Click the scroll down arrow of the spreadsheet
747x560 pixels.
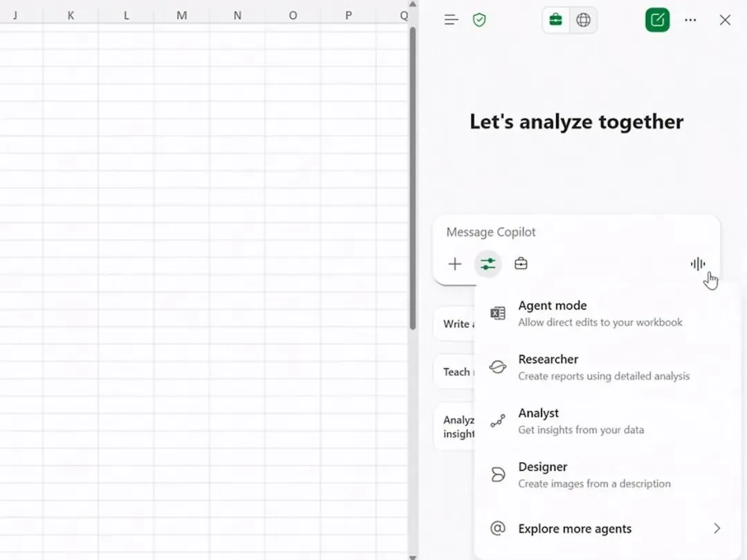tap(413, 557)
